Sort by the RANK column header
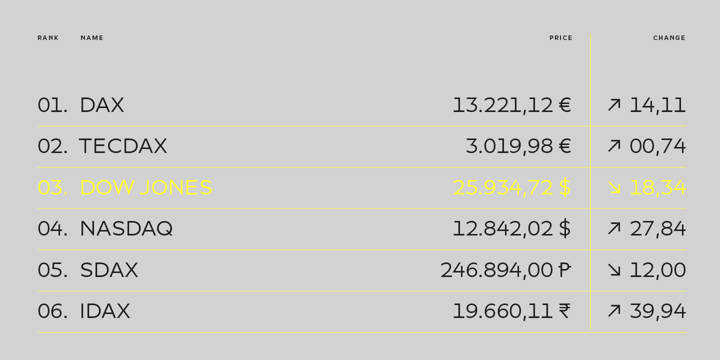720x360 pixels. tap(48, 38)
